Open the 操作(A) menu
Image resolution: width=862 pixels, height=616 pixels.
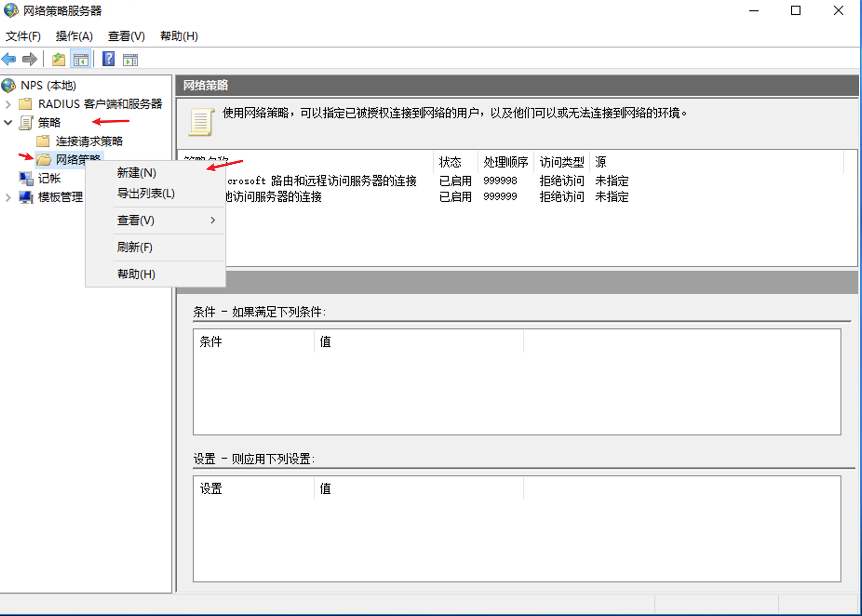click(x=74, y=36)
